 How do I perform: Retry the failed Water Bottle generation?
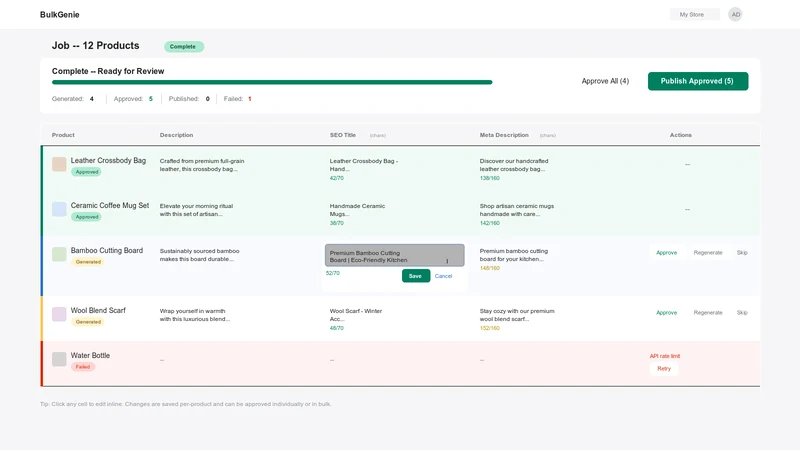(x=664, y=368)
